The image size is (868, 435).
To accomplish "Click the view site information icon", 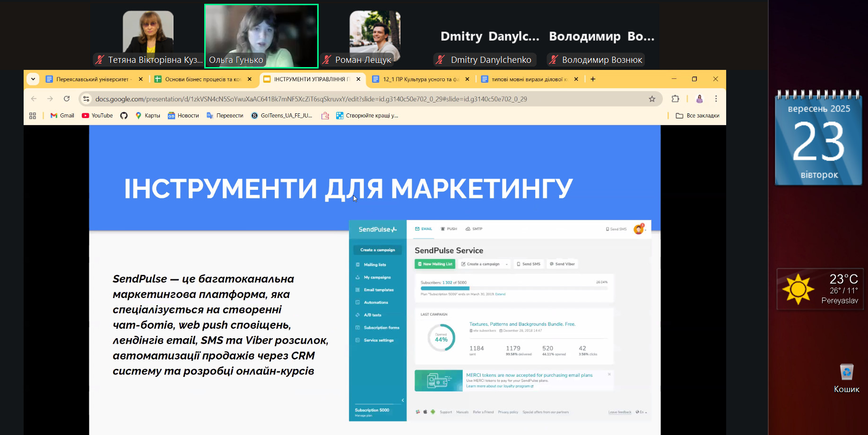I will click(86, 99).
